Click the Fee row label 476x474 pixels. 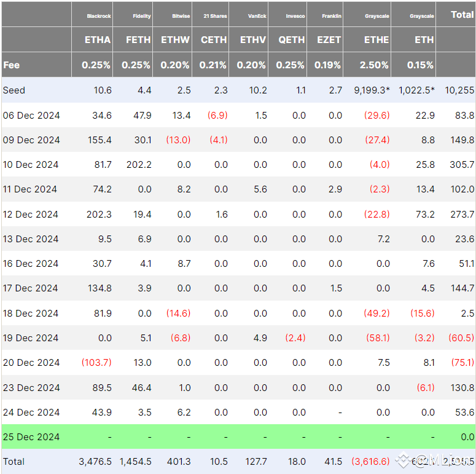[x=12, y=65]
